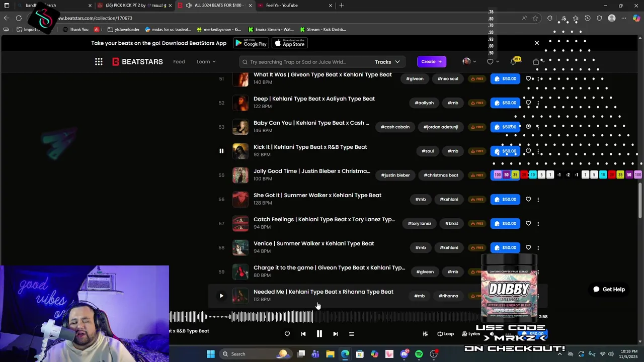
Task: Open Edge Copilot sidebar icon
Action: 636,18
